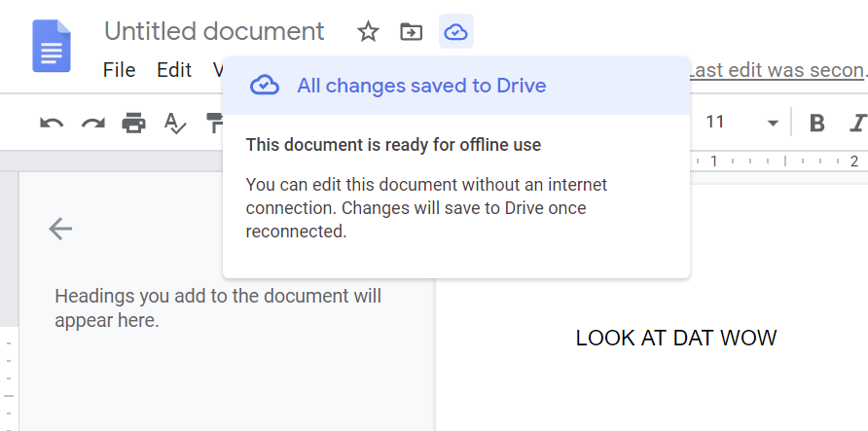
Task: Expand the font size dropdown arrow
Action: pyautogui.click(x=773, y=123)
